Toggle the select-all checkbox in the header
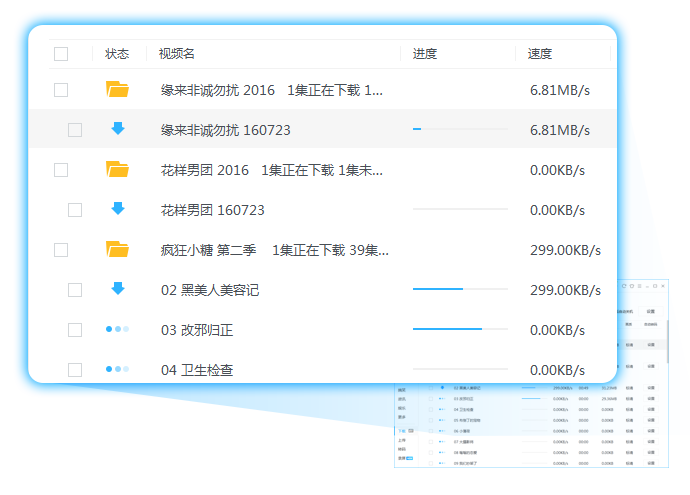 click(x=61, y=54)
